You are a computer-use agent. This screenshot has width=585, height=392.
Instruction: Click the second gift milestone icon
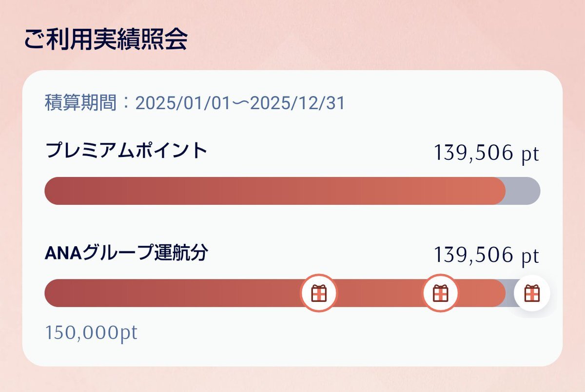tap(440, 293)
